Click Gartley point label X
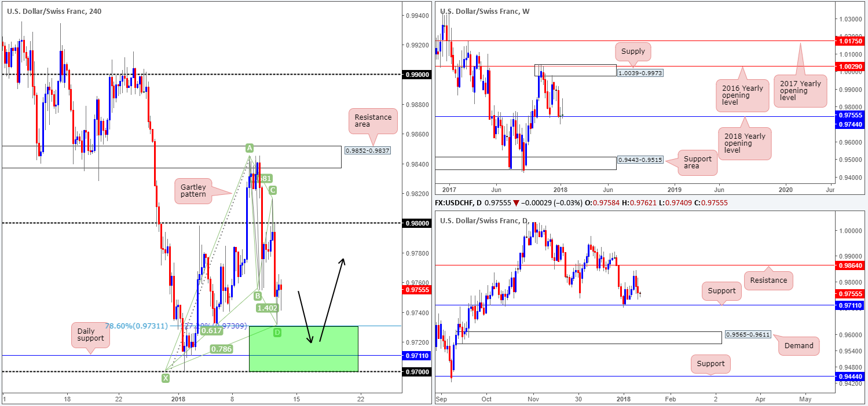The width and height of the screenshot is (868, 406). (166, 378)
